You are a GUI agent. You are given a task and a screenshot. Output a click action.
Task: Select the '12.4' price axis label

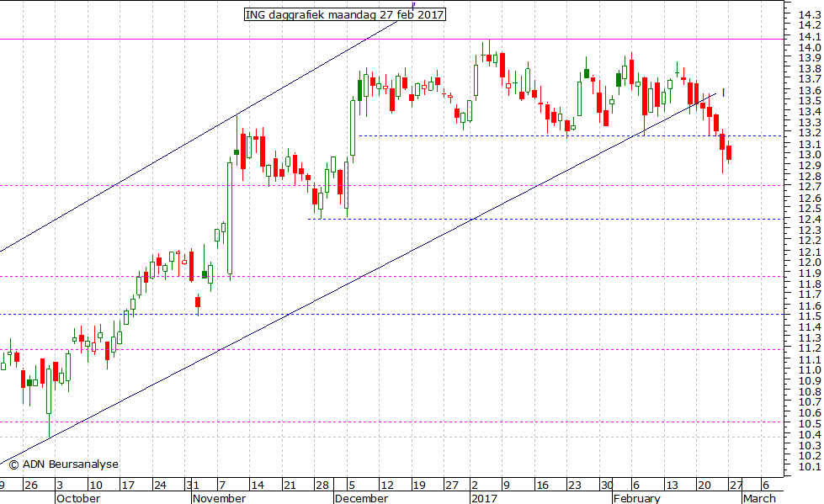pyautogui.click(x=810, y=219)
